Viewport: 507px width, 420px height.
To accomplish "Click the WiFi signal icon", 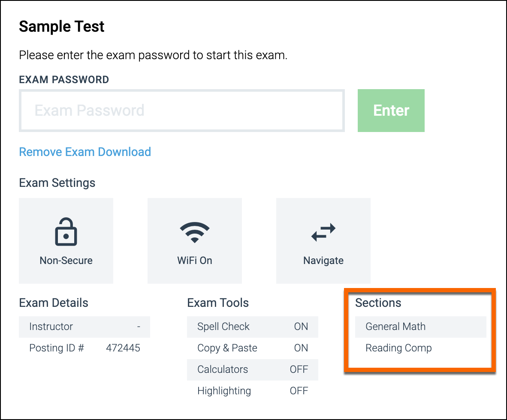I will [x=195, y=232].
